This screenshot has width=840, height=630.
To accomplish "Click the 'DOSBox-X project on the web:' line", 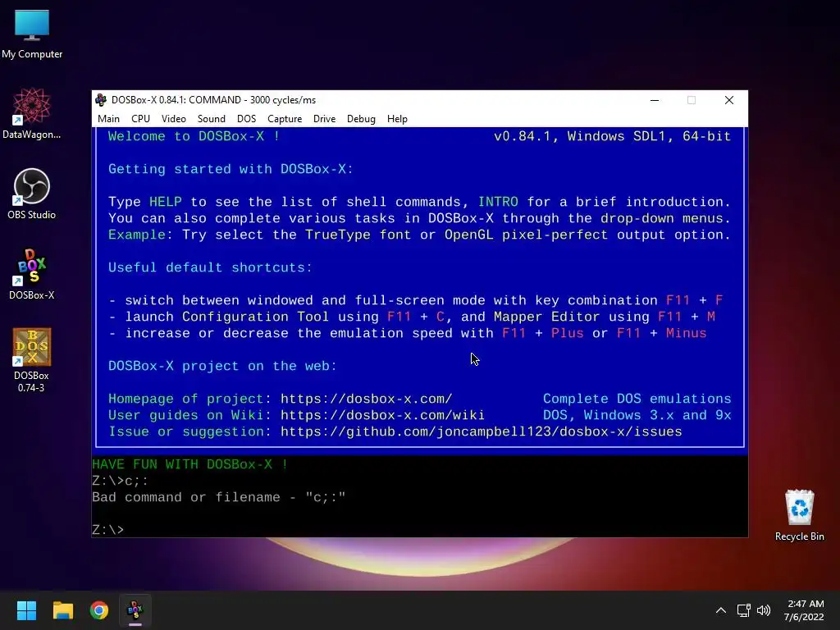I will pos(222,366).
